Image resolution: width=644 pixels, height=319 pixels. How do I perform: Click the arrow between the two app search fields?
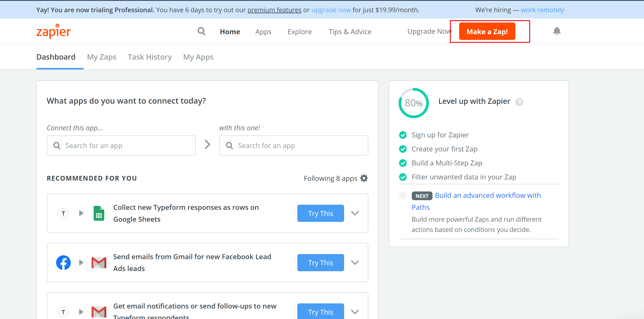(207, 144)
